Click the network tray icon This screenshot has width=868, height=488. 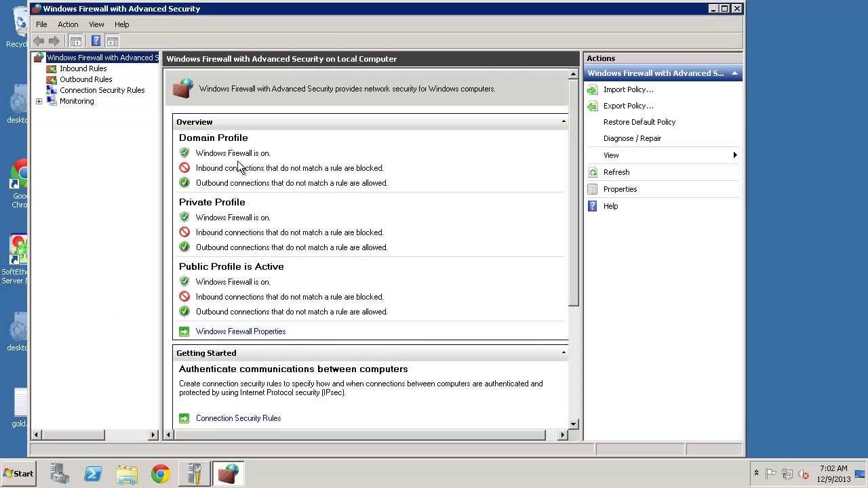[x=787, y=474]
